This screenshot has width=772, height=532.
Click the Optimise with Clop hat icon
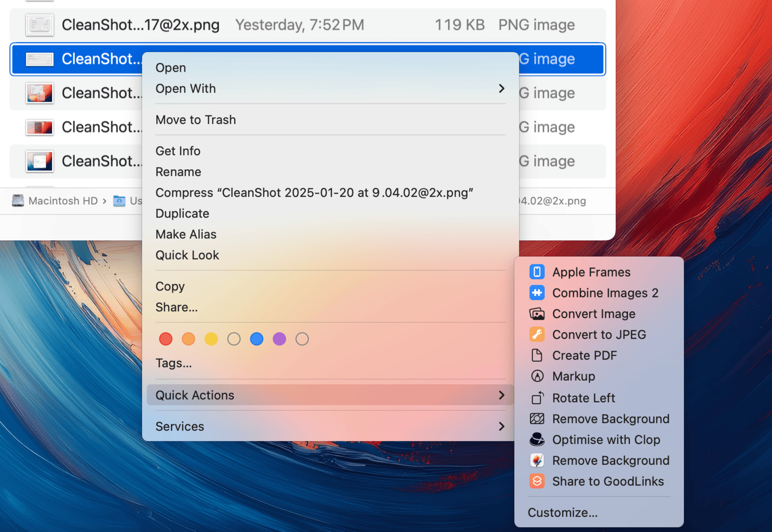(x=537, y=439)
